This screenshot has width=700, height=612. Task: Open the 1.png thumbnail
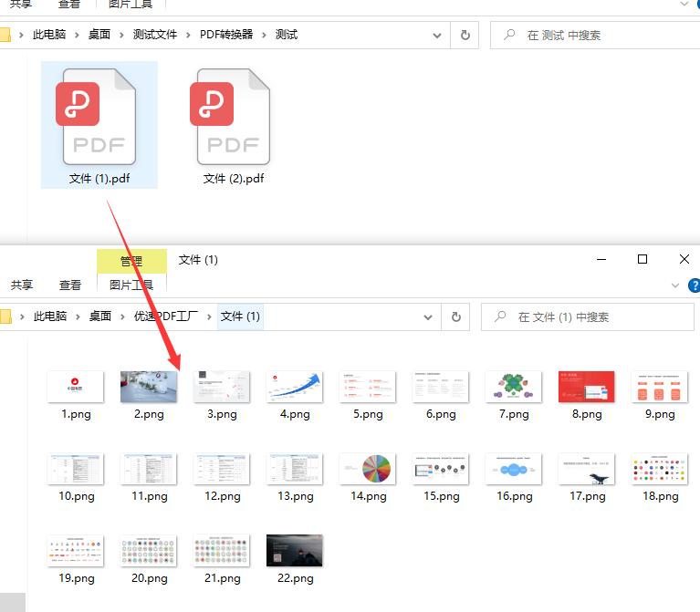[x=76, y=387]
